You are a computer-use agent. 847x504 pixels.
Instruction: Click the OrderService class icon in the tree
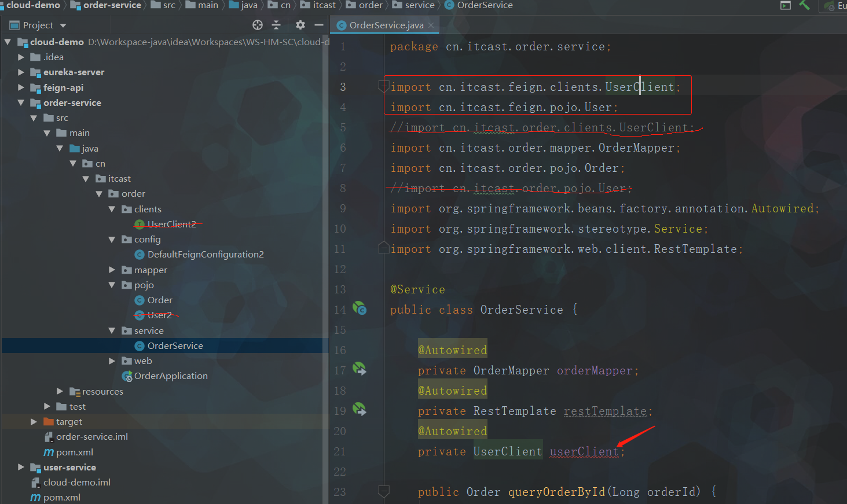point(140,346)
